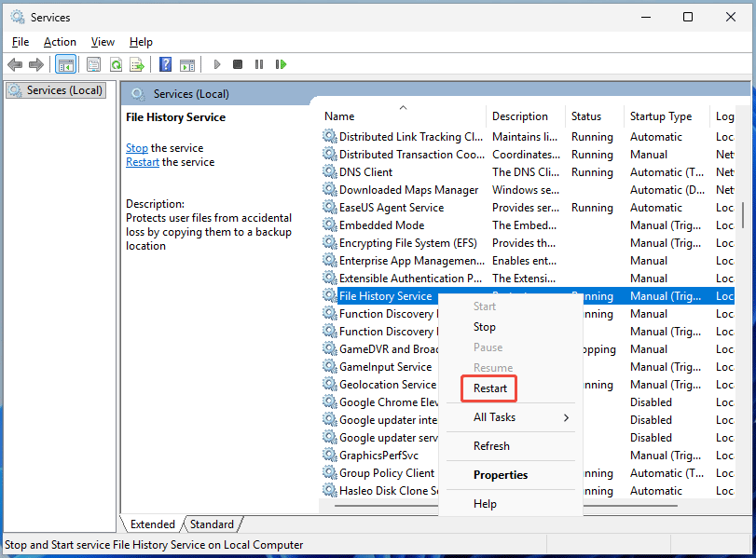This screenshot has height=558, width=756.
Task: Click the gear icon of Downloaded Maps Manager
Action: (x=330, y=189)
